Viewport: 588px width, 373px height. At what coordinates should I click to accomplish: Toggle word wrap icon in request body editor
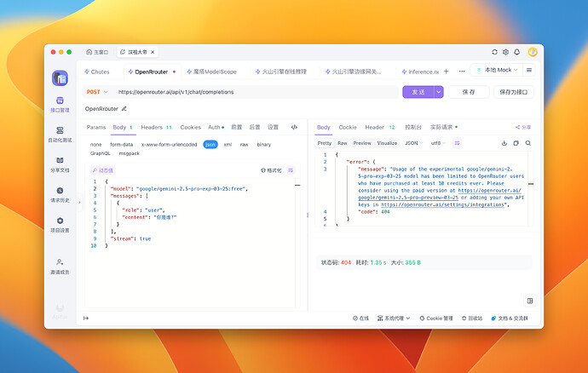pos(291,170)
